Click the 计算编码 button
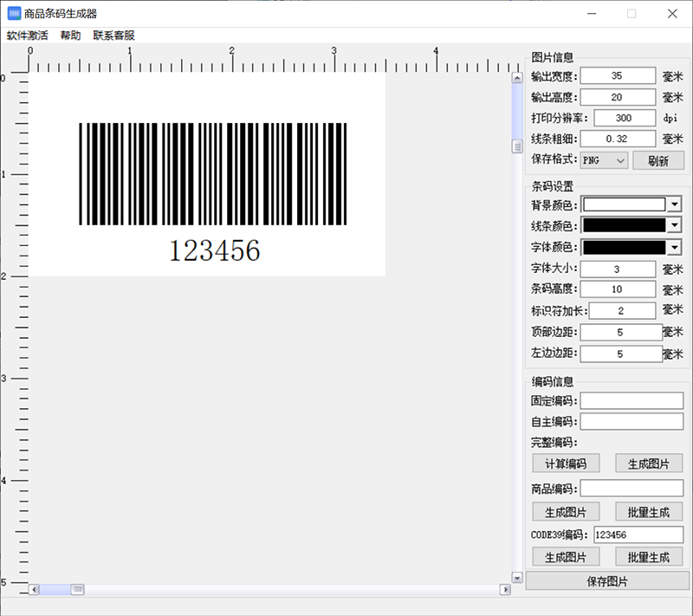The height and width of the screenshot is (616, 693). point(566,464)
